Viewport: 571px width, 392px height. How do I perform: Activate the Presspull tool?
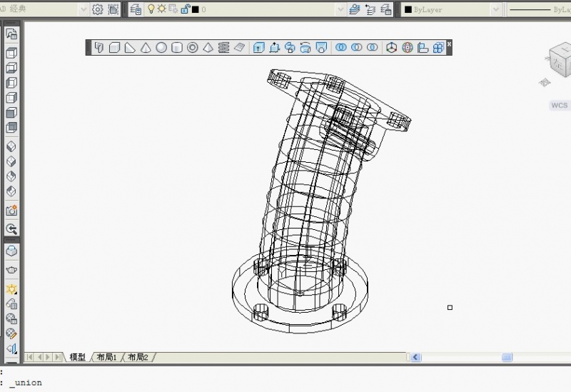[x=274, y=48]
